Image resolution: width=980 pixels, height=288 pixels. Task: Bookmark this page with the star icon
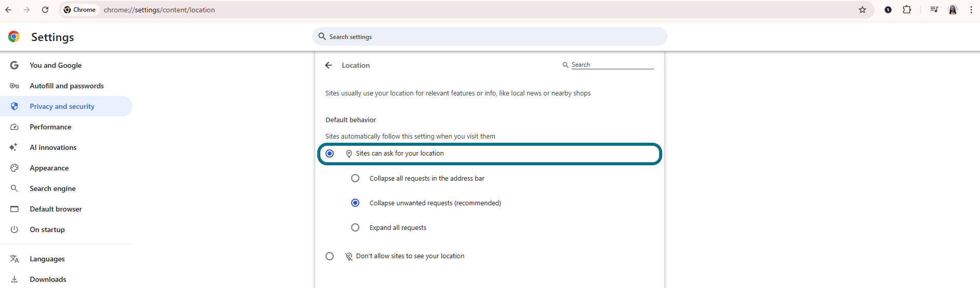pos(862,10)
